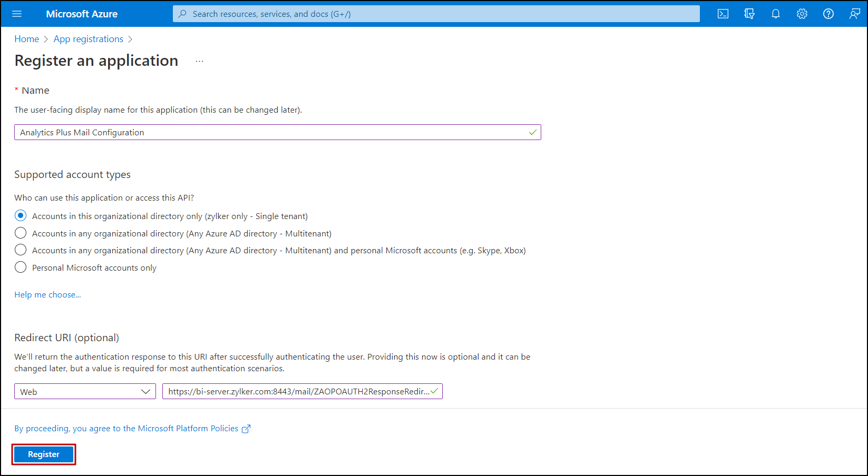The image size is (868, 476).
Task: Navigate to Home breadcrumb
Action: [x=26, y=38]
